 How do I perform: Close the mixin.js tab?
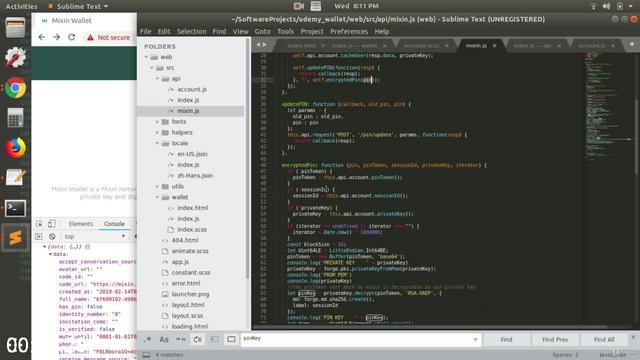[494, 46]
